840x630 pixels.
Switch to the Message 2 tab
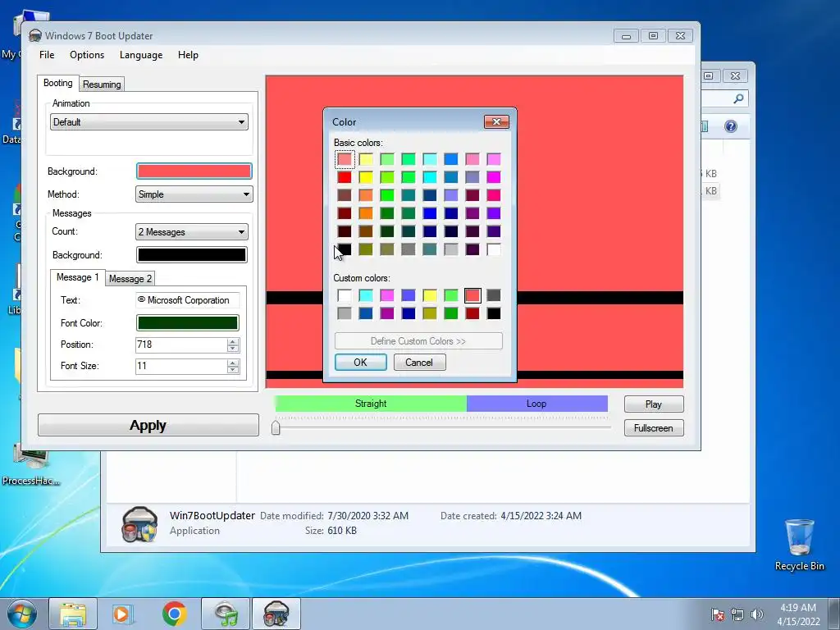coord(130,279)
